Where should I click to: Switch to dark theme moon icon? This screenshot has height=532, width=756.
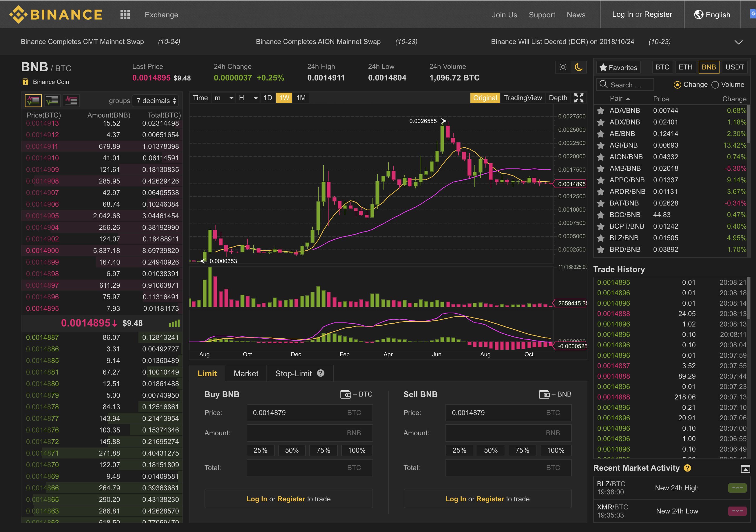[x=578, y=67]
